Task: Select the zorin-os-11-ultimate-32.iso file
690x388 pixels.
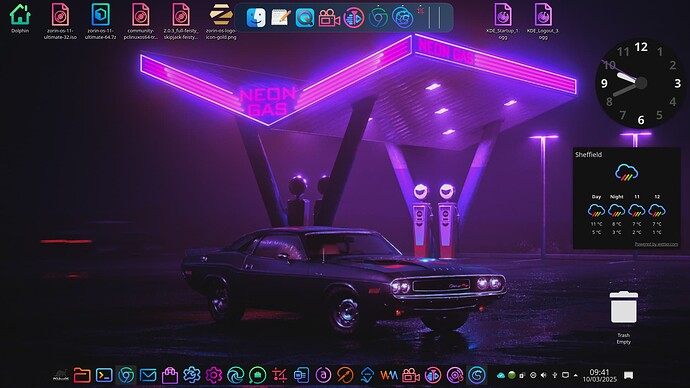Action: [60, 21]
